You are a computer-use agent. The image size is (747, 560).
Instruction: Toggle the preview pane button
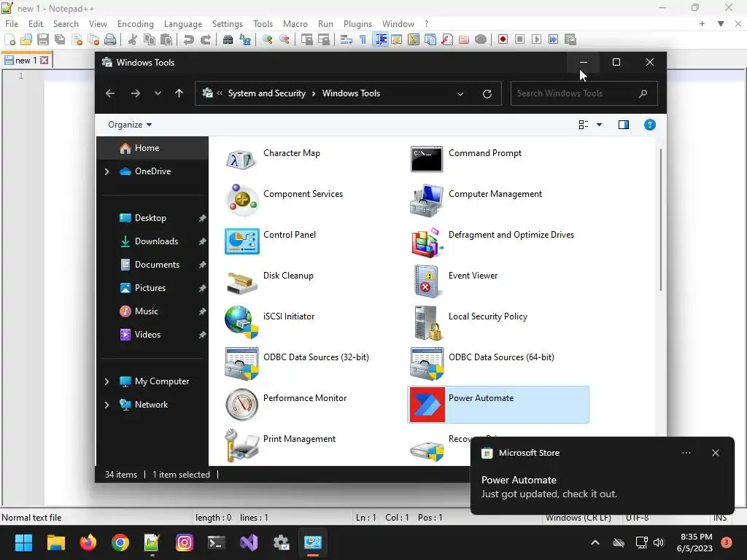click(x=624, y=125)
